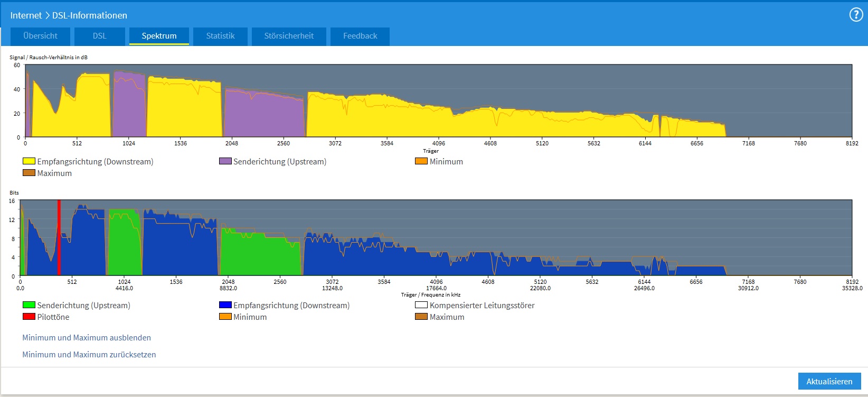Click the white Kompensierter Leitungsstörer swatch
This screenshot has height=397, width=868.
pos(421,305)
